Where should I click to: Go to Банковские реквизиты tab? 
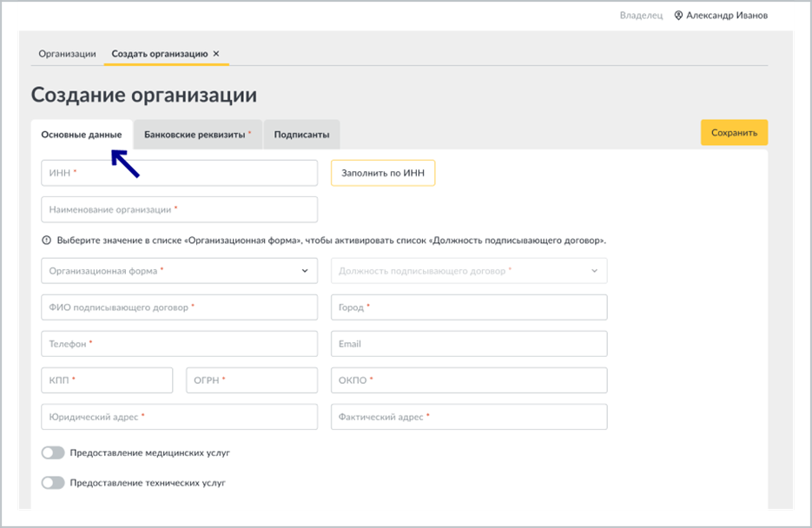coord(198,135)
